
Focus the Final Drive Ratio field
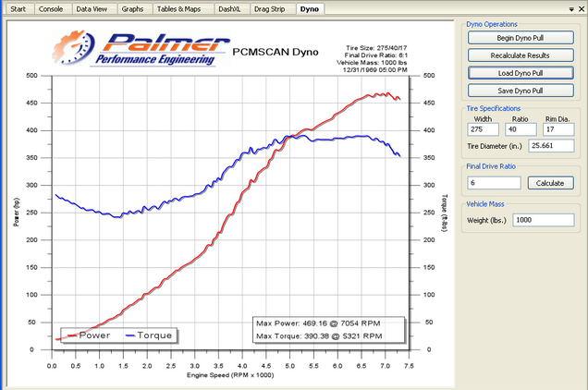point(495,183)
